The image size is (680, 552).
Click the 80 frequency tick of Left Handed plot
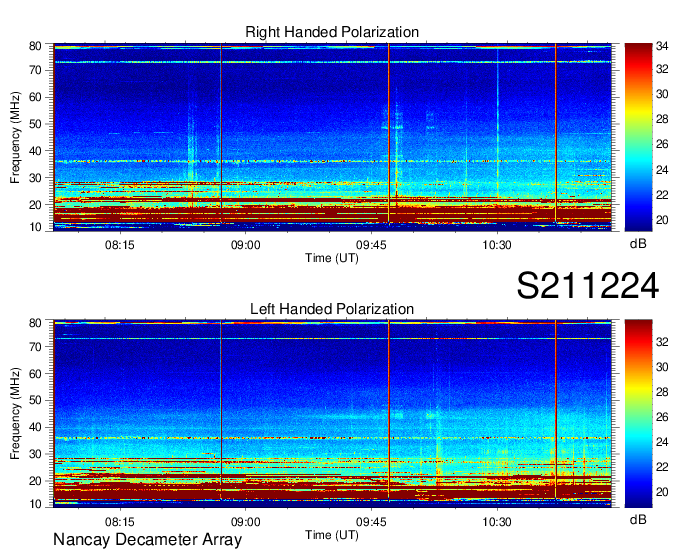(35, 323)
